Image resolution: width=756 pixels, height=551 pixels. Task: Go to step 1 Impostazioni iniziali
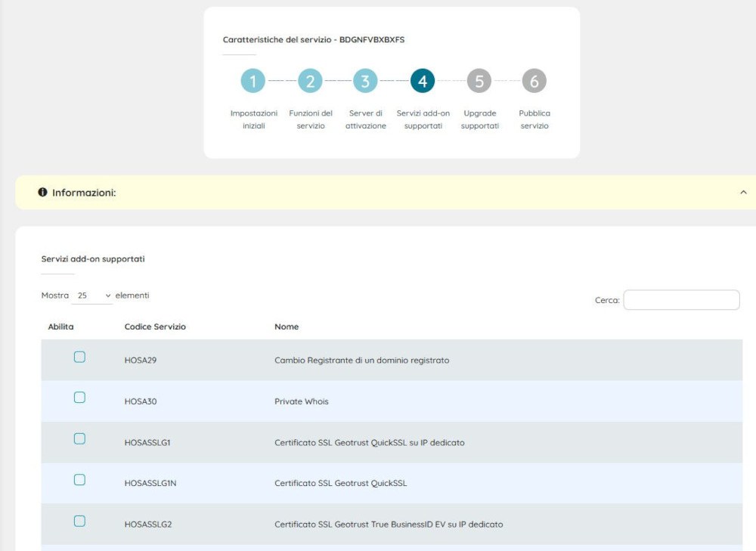tap(253, 81)
